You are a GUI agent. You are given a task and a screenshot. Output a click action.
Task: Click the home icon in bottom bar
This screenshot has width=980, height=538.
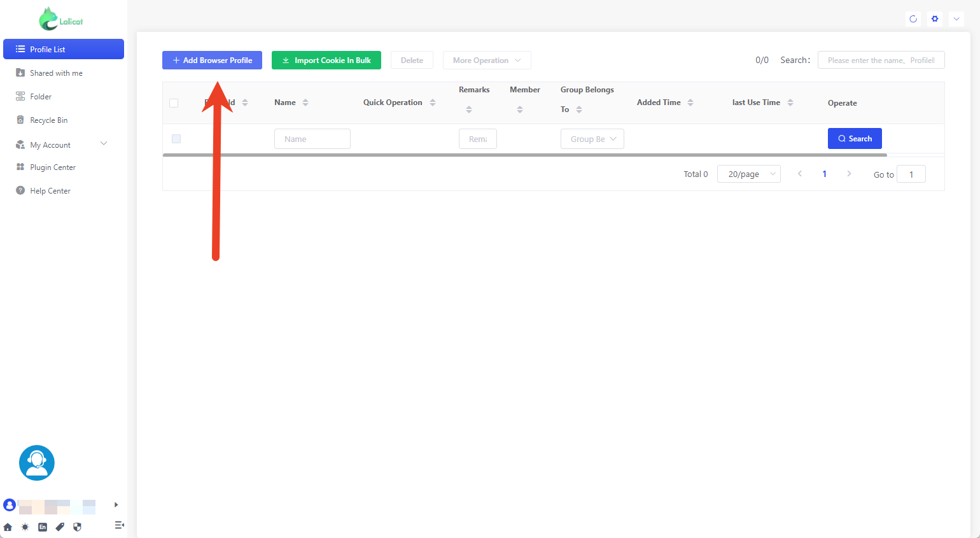point(8,527)
